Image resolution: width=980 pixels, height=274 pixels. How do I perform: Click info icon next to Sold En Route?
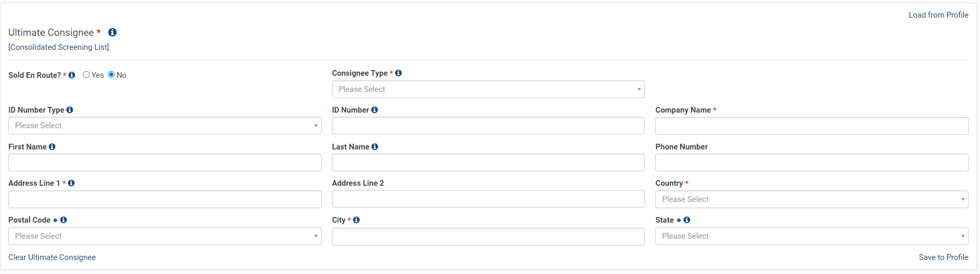[x=72, y=75]
